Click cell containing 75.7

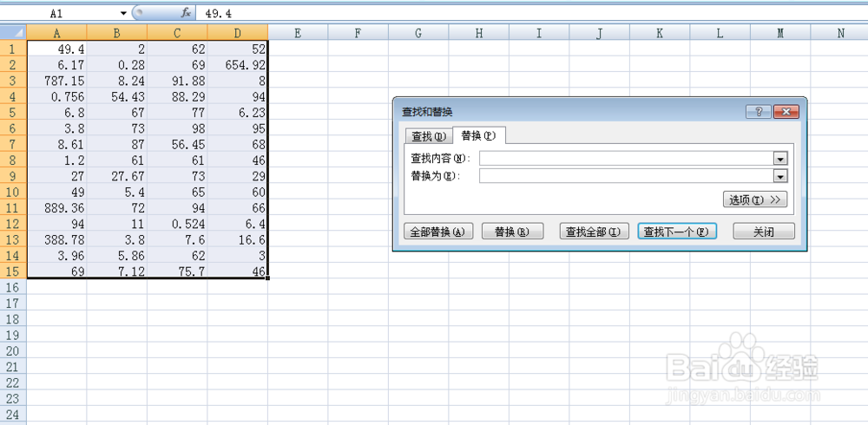click(x=177, y=271)
